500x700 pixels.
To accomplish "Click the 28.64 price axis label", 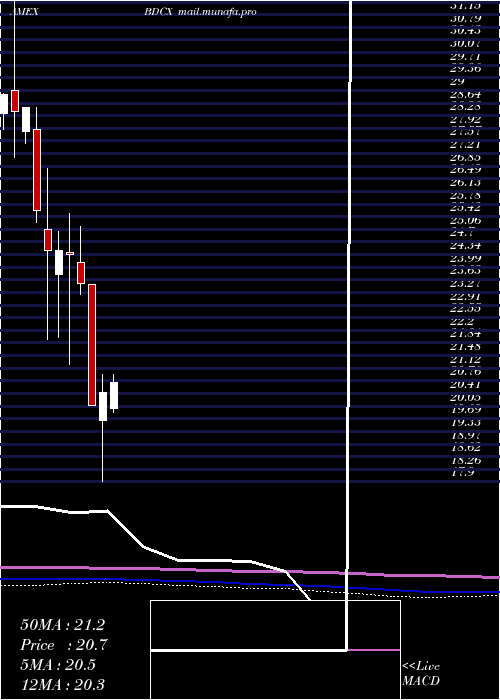I will pyautogui.click(x=464, y=95).
